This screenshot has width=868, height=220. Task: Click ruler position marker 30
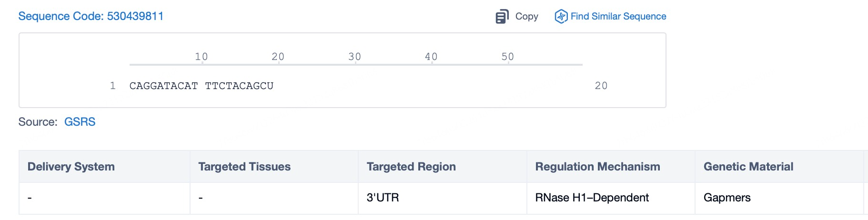coord(354,57)
